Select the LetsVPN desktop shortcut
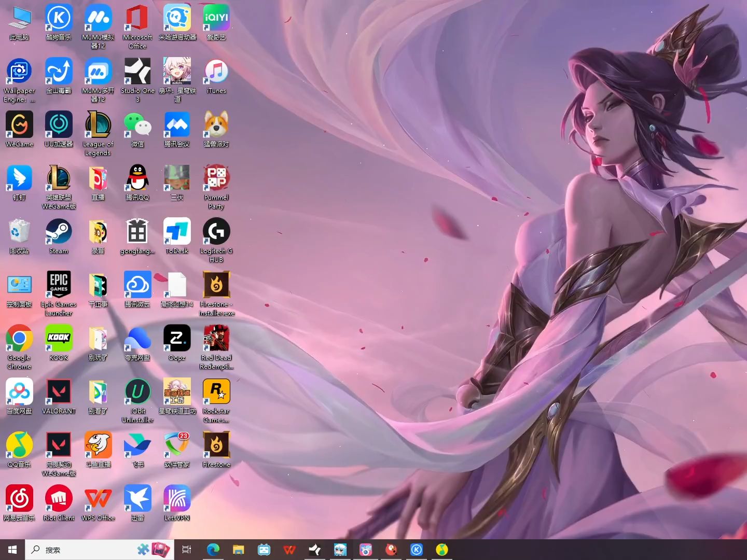 (x=177, y=503)
